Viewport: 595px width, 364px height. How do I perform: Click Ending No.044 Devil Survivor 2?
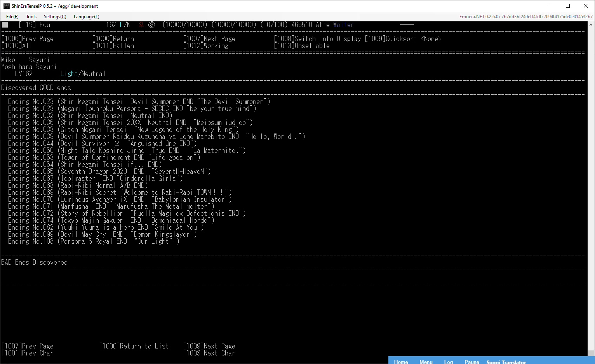click(103, 144)
